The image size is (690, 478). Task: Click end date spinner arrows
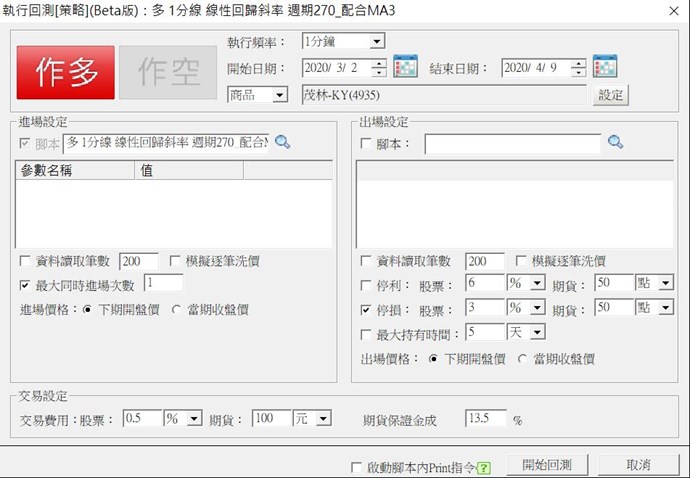(578, 68)
